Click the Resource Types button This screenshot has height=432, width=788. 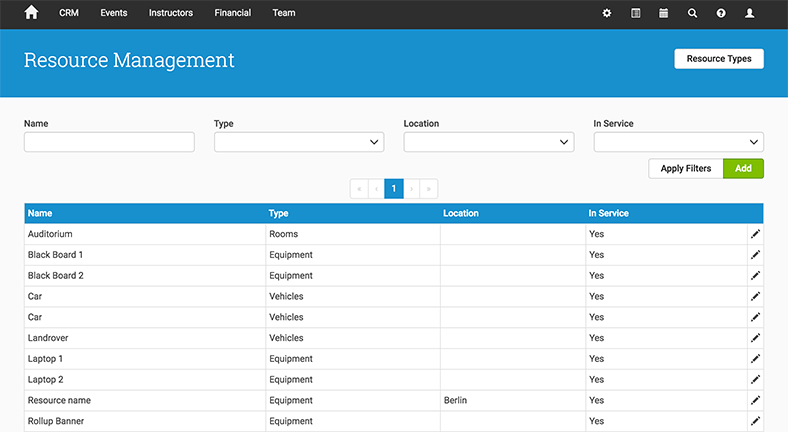pyautogui.click(x=719, y=59)
